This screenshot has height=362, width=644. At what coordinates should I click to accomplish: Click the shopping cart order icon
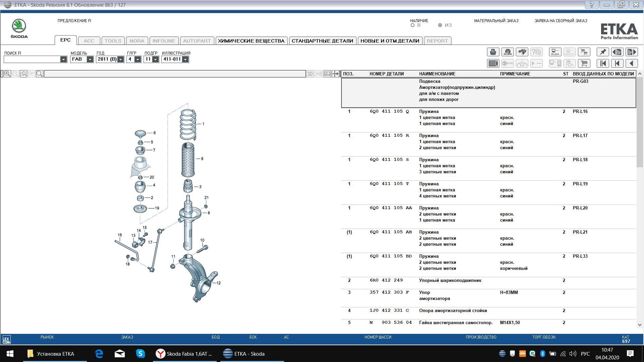pos(584,63)
